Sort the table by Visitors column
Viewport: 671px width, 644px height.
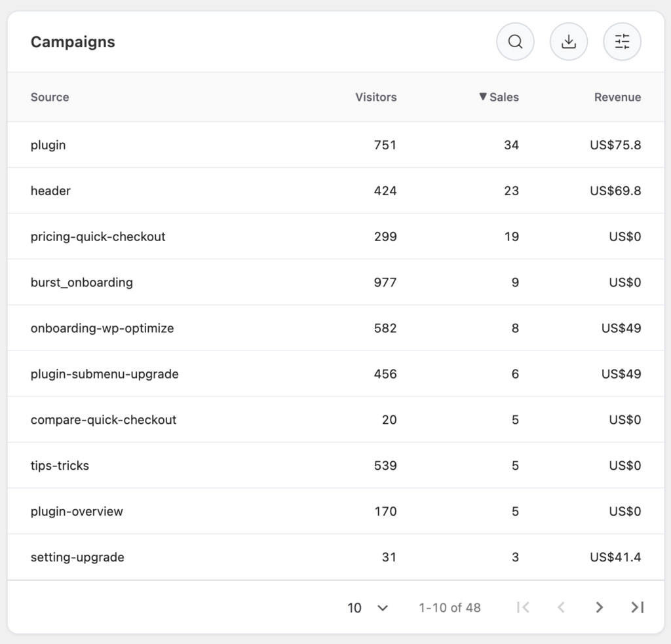point(376,96)
